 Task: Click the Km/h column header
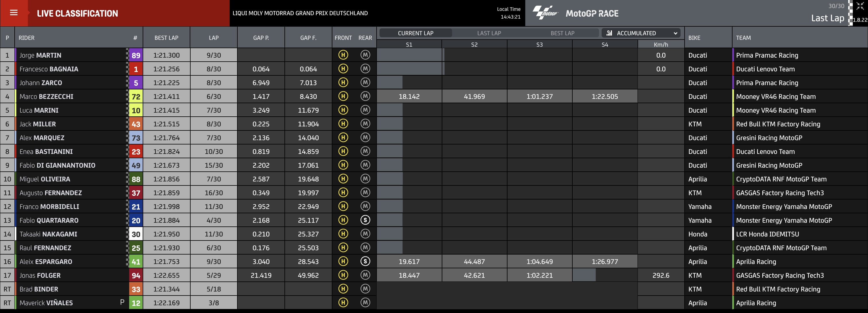(x=661, y=44)
